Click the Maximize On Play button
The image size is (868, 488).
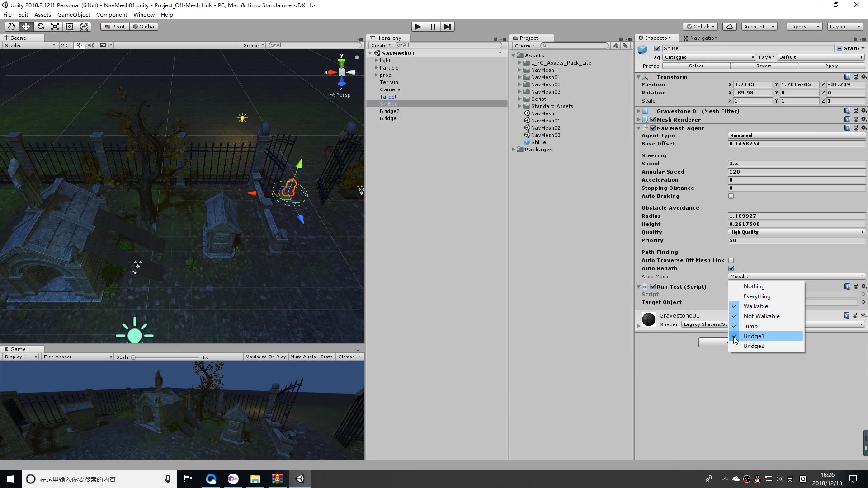(x=265, y=357)
